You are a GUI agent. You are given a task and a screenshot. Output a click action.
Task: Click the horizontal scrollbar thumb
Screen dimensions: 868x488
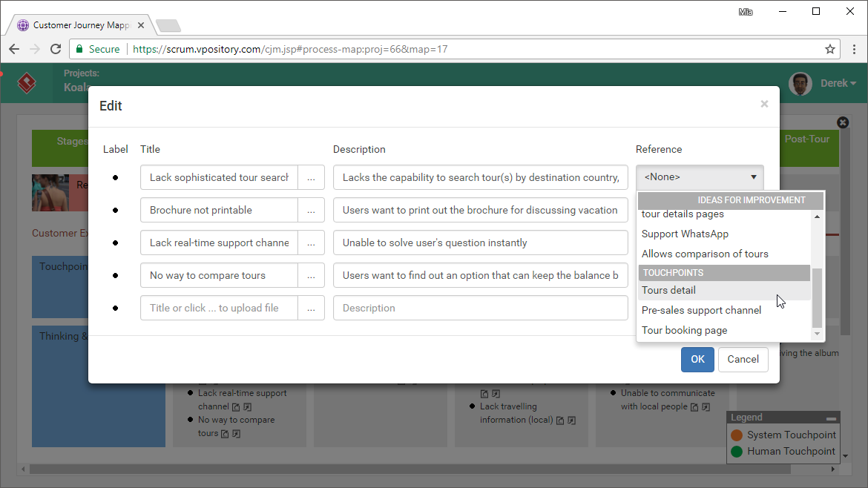pos(410,469)
